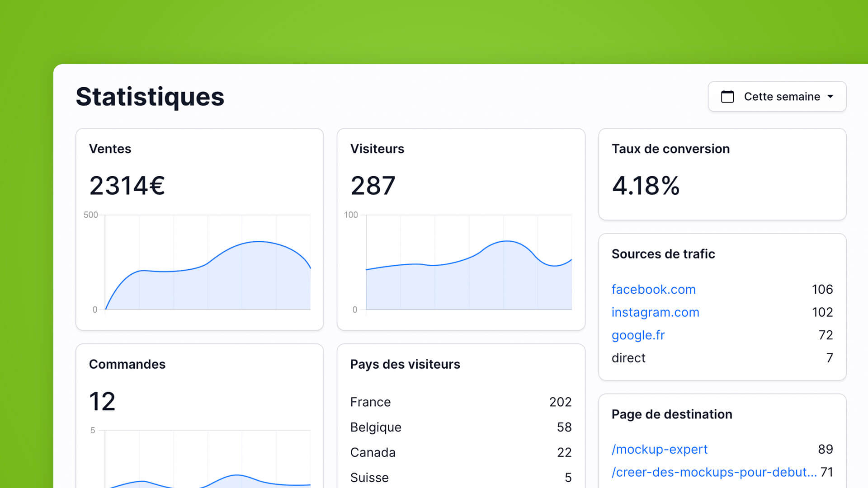This screenshot has height=488, width=868.
Task: Click the 287 visitors count
Action: [x=373, y=186]
